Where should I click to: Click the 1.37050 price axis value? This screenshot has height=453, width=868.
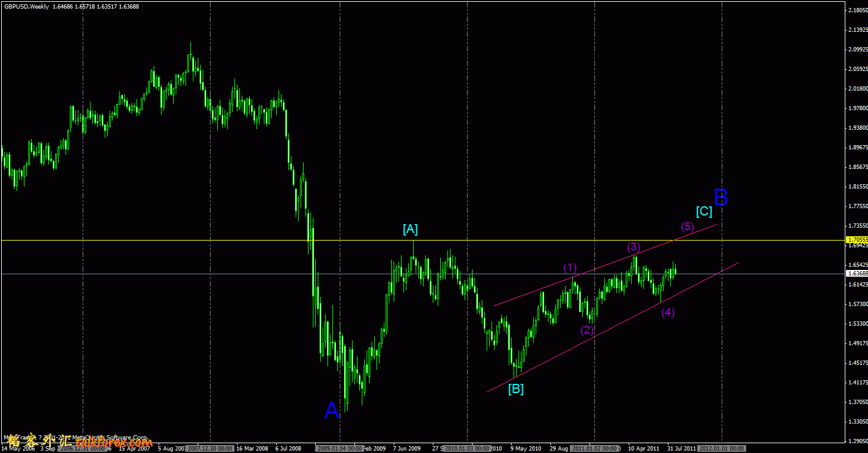pyautogui.click(x=857, y=402)
